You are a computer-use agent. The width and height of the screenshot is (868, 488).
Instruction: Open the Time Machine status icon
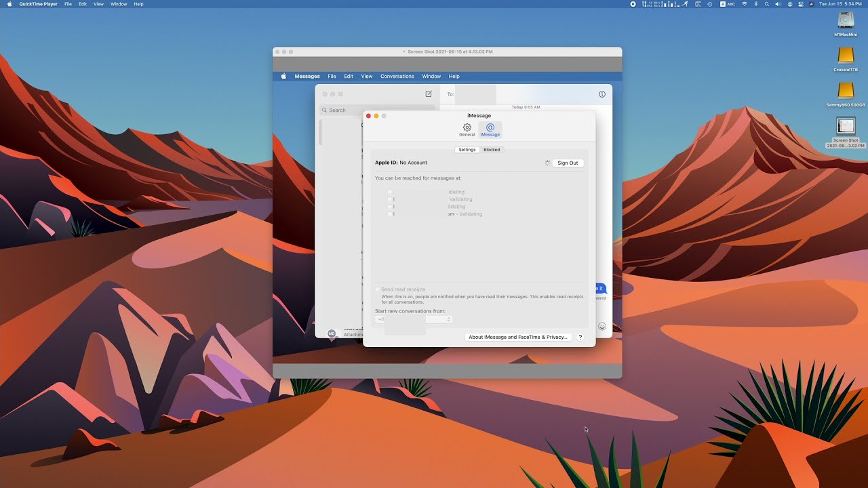coord(710,4)
